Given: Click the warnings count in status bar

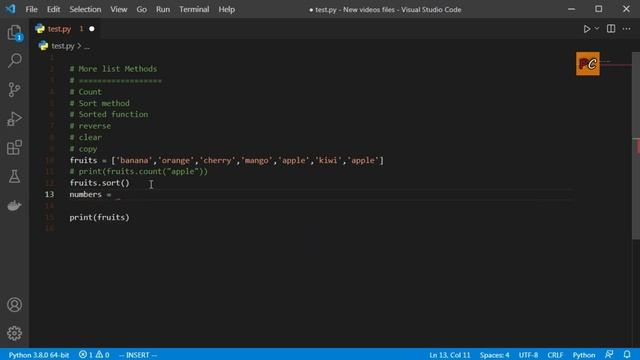Looking at the screenshot, I should point(102,355).
